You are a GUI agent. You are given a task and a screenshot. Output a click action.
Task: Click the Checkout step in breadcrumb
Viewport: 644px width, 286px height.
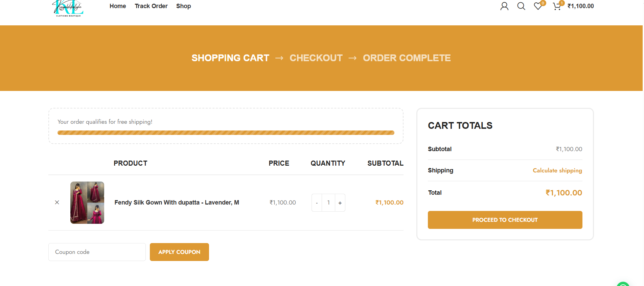pyautogui.click(x=316, y=58)
